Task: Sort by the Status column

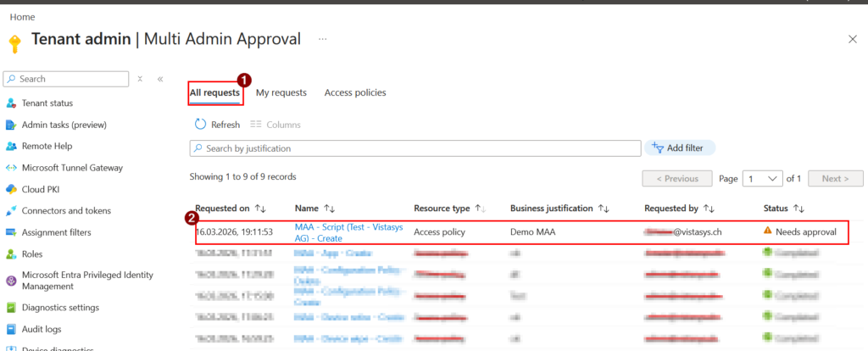Action: pyautogui.click(x=798, y=209)
